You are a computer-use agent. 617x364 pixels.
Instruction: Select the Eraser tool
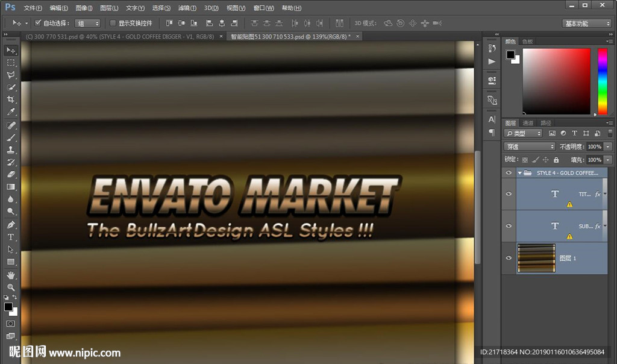(x=11, y=174)
